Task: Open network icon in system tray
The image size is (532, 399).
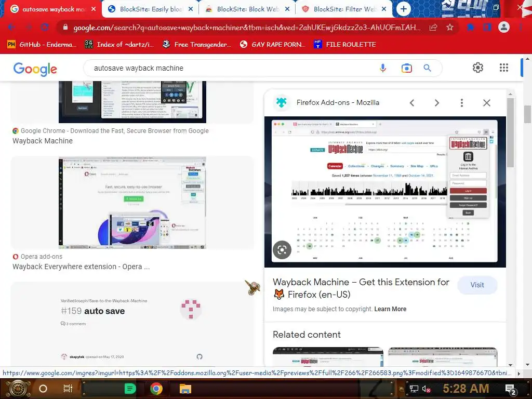Action: 414,389
